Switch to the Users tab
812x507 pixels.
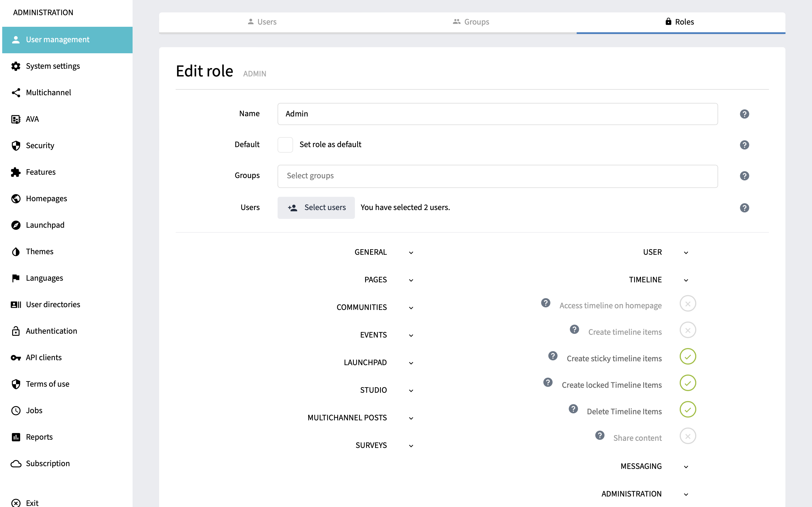[262, 22]
